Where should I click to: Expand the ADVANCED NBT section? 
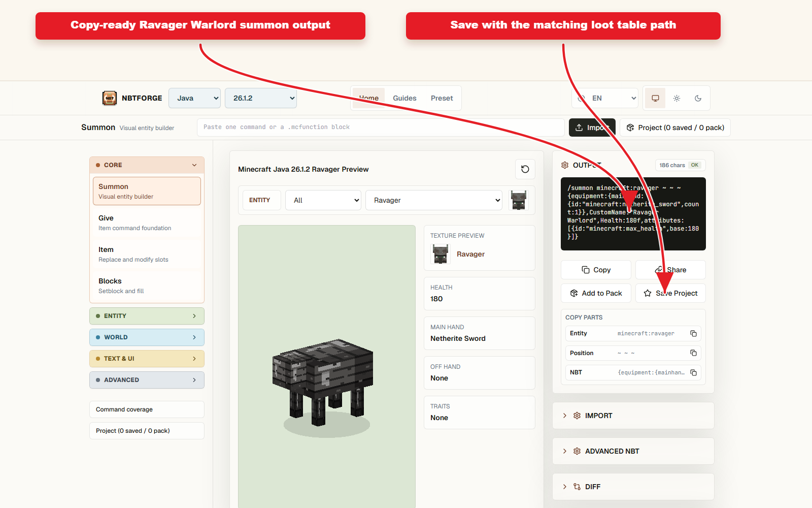click(633, 451)
